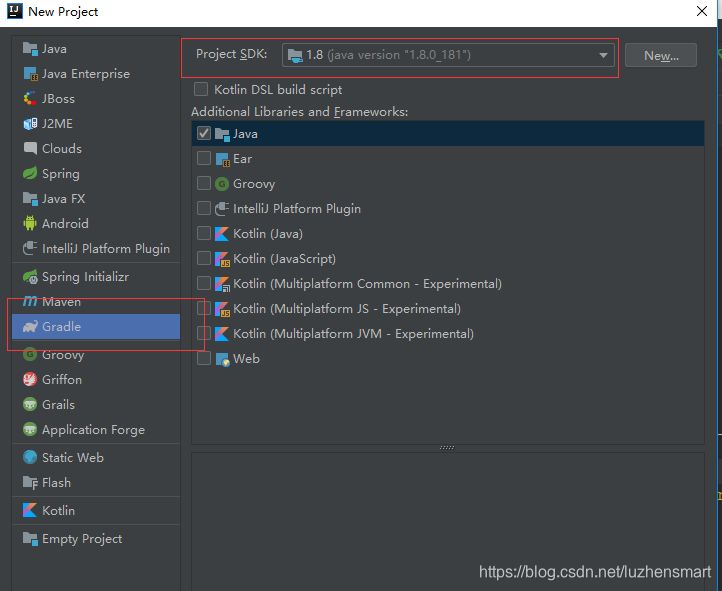Click the panel splitter grip handle
The height and width of the screenshot is (591, 722).
[x=447, y=447]
